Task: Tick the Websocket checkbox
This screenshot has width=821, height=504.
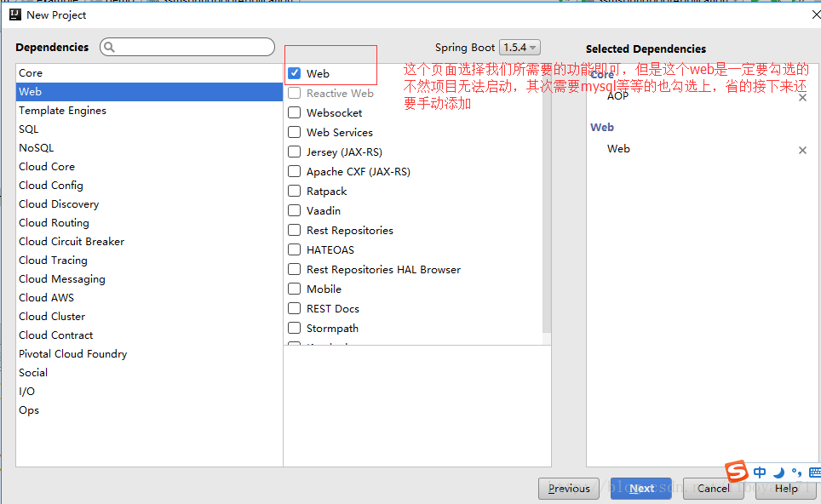Action: [x=295, y=112]
